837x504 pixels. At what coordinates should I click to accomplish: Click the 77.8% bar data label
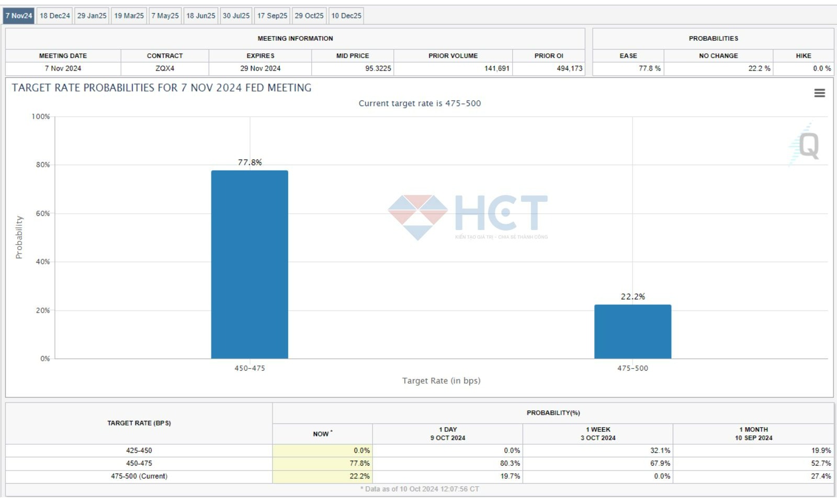tap(250, 162)
